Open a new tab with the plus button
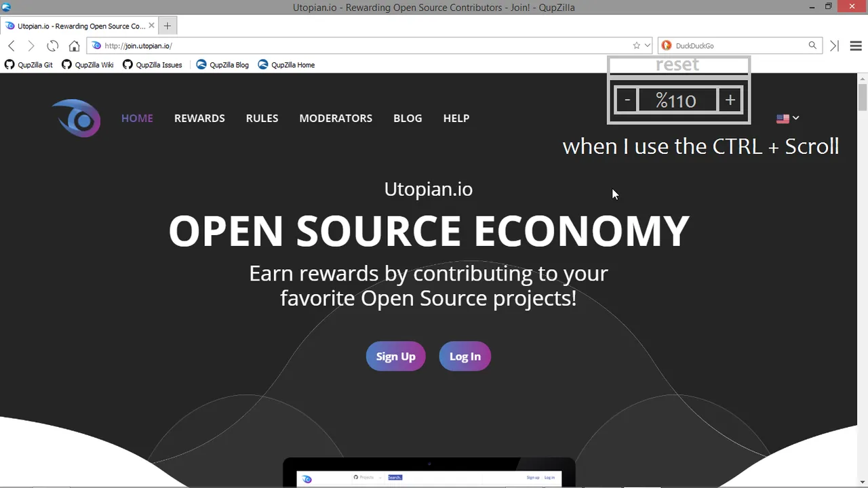The width and height of the screenshot is (868, 488). [x=167, y=26]
